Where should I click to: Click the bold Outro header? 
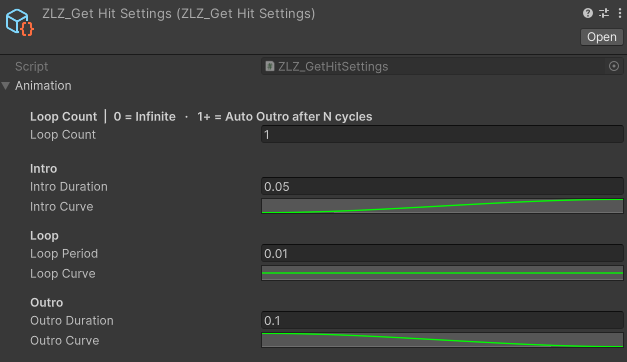click(x=47, y=302)
